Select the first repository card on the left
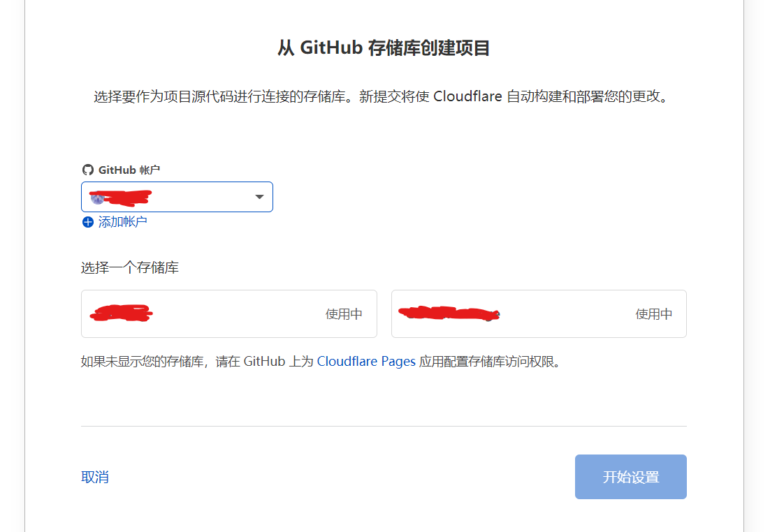The height and width of the screenshot is (532, 770). [x=228, y=314]
